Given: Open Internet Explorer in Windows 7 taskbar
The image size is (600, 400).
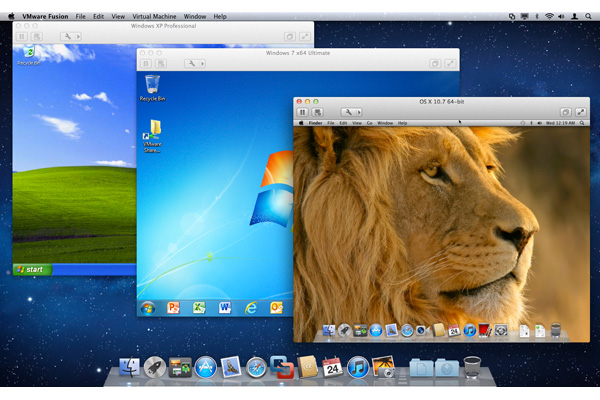Looking at the screenshot, I should tap(251, 307).
